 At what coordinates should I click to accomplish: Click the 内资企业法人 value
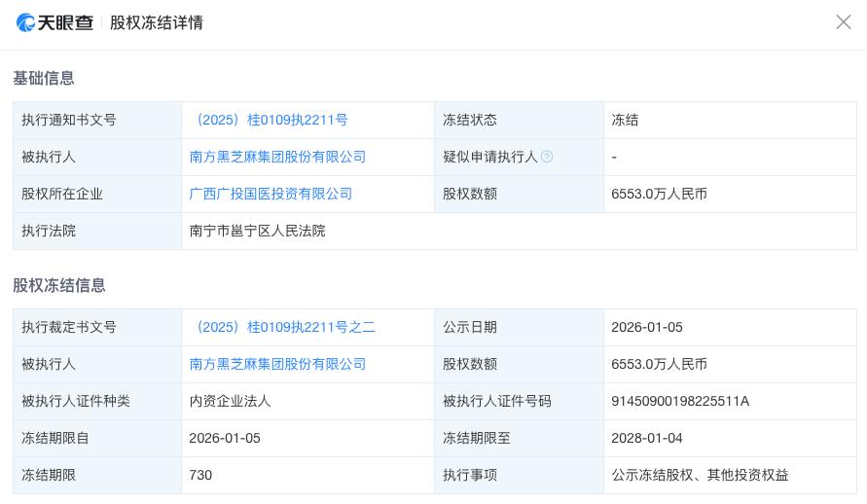(230, 401)
